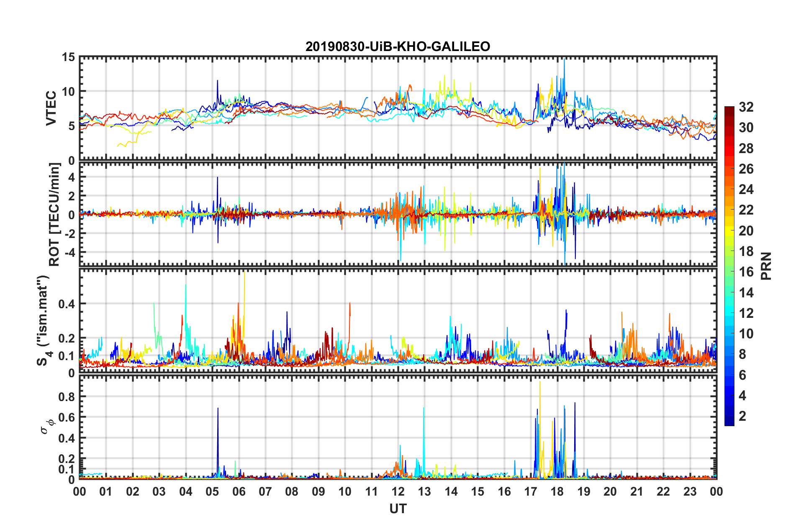Click colorbar tick label 32
This screenshot has height=532, width=796.
tap(746, 107)
